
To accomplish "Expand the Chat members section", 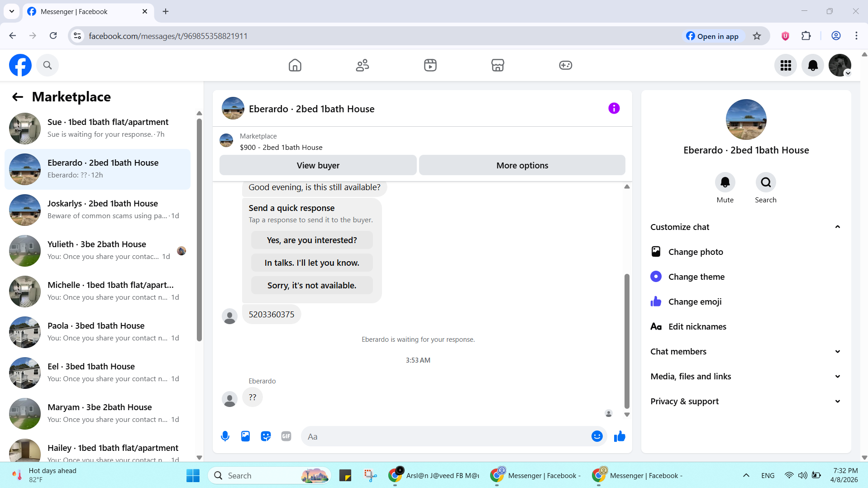I will click(x=746, y=352).
